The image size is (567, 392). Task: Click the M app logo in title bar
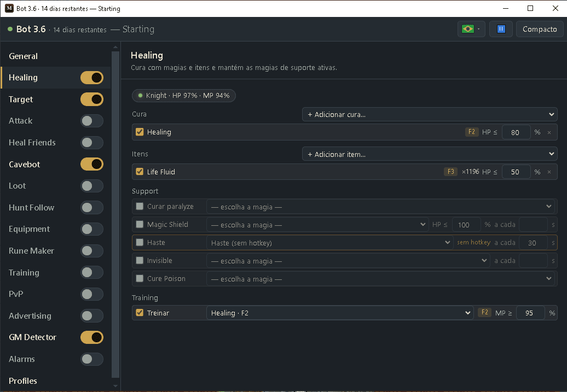pos(9,8)
